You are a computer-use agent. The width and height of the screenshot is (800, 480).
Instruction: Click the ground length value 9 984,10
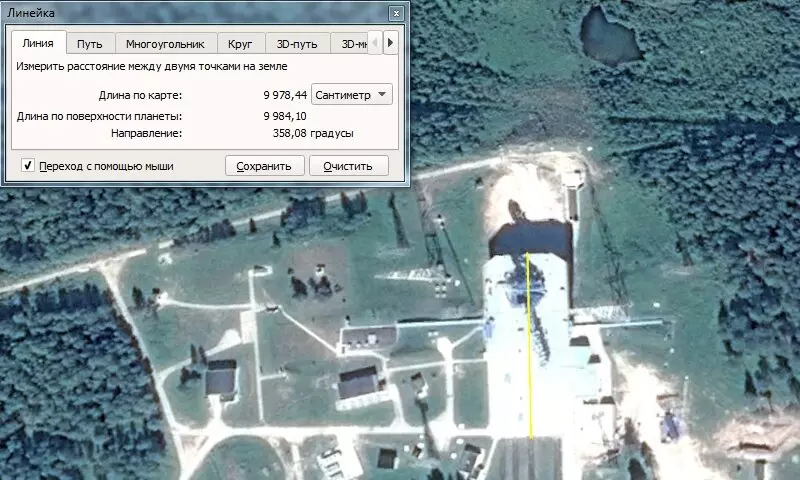pyautogui.click(x=284, y=117)
